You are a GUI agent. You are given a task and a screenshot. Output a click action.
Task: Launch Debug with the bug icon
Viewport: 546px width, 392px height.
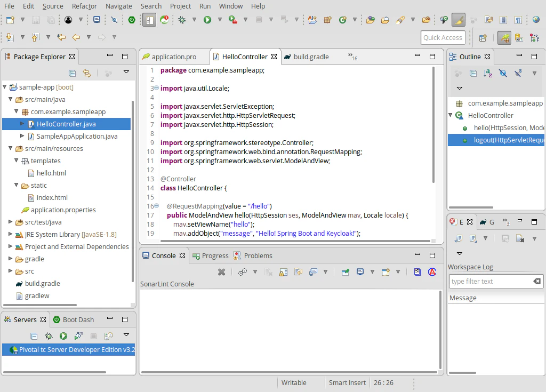tap(182, 20)
